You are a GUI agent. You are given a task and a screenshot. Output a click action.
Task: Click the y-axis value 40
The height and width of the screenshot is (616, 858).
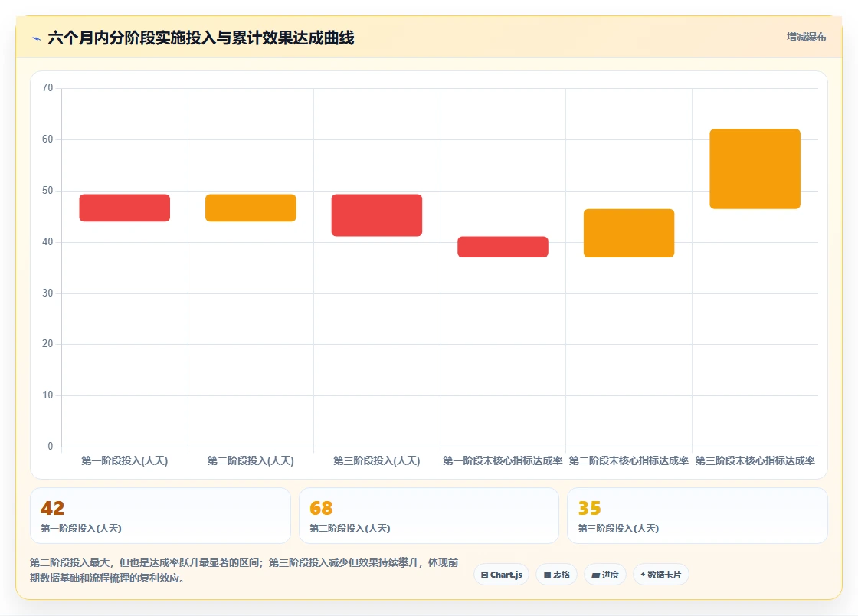pyautogui.click(x=47, y=242)
